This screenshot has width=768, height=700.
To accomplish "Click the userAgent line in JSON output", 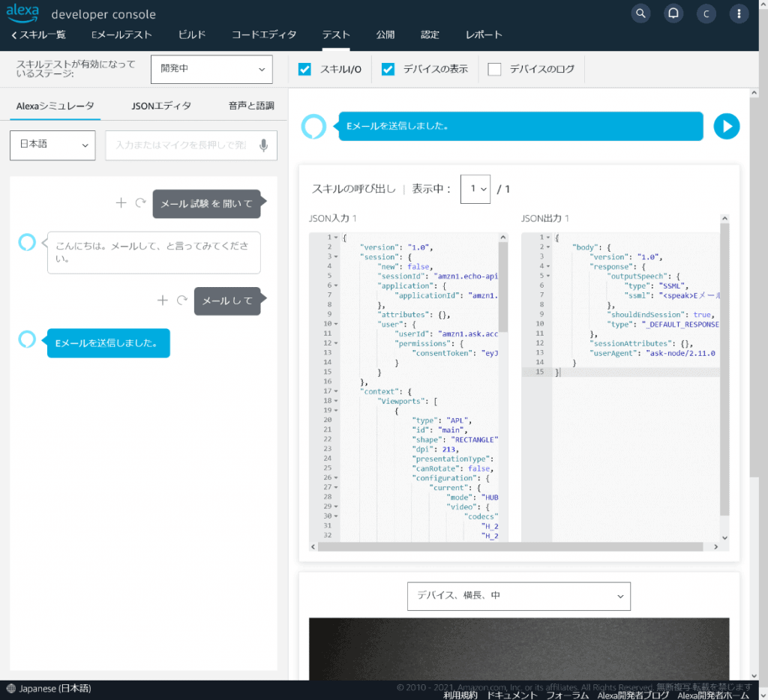I will [x=652, y=353].
